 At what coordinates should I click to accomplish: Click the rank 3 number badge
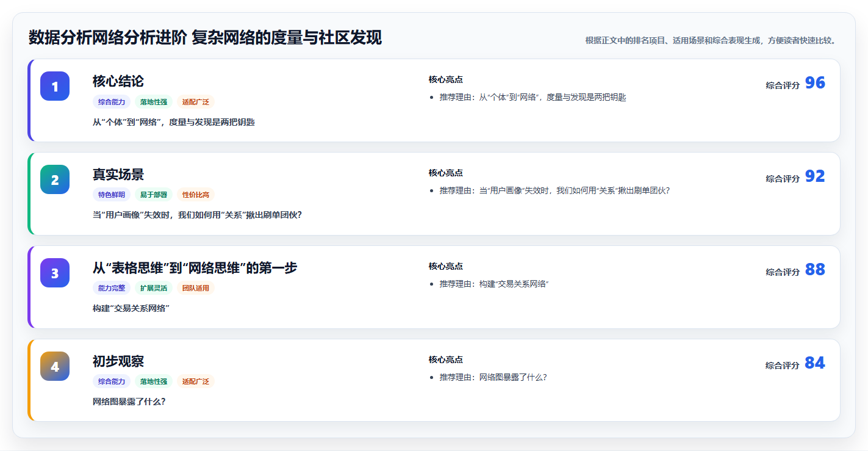(x=55, y=273)
